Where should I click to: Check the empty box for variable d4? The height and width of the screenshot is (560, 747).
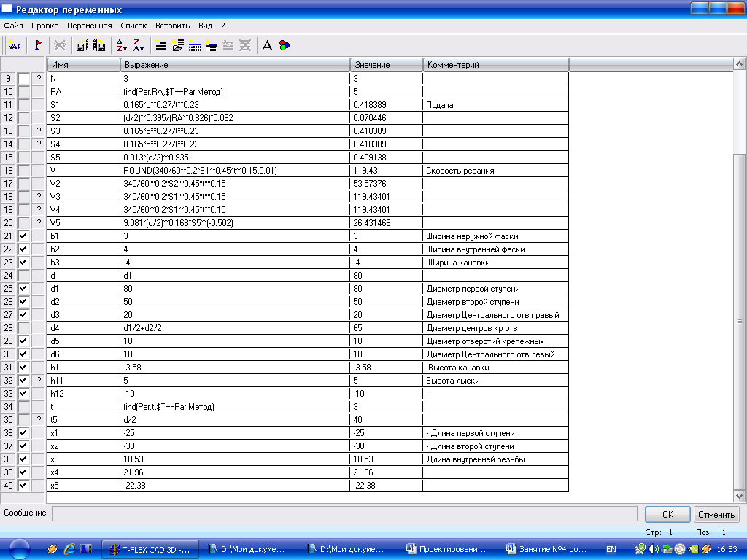(23, 328)
